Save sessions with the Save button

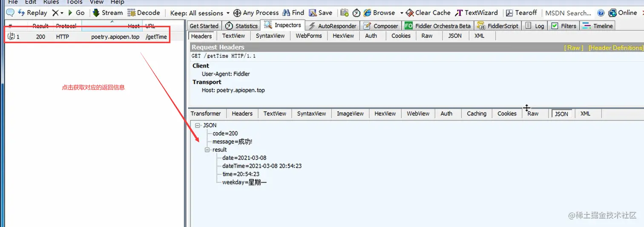pos(321,13)
